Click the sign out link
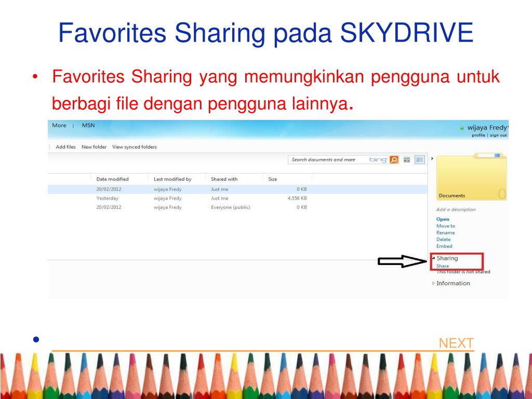Screen dimensions: 532x399 (498, 135)
